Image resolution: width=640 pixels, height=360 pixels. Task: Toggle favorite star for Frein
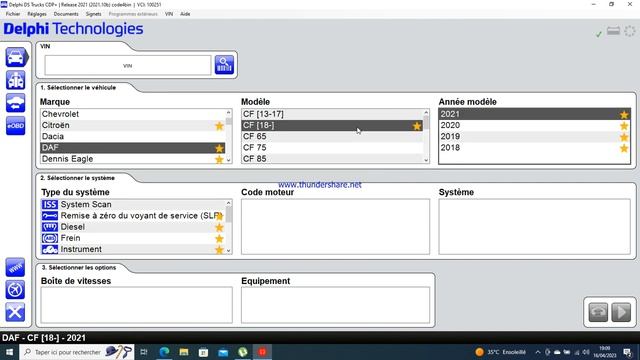(219, 238)
